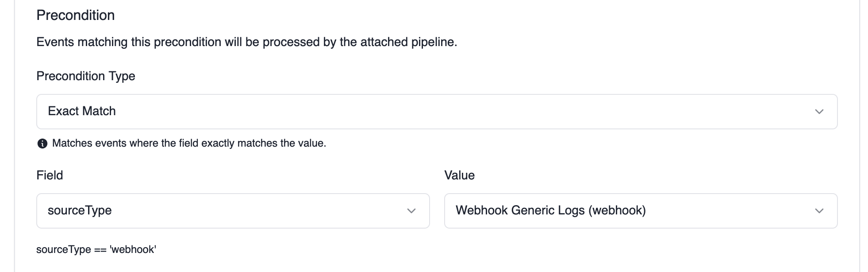Click '(webhook)' inside the Value dropdown
The image size is (868, 272).
pos(617,210)
